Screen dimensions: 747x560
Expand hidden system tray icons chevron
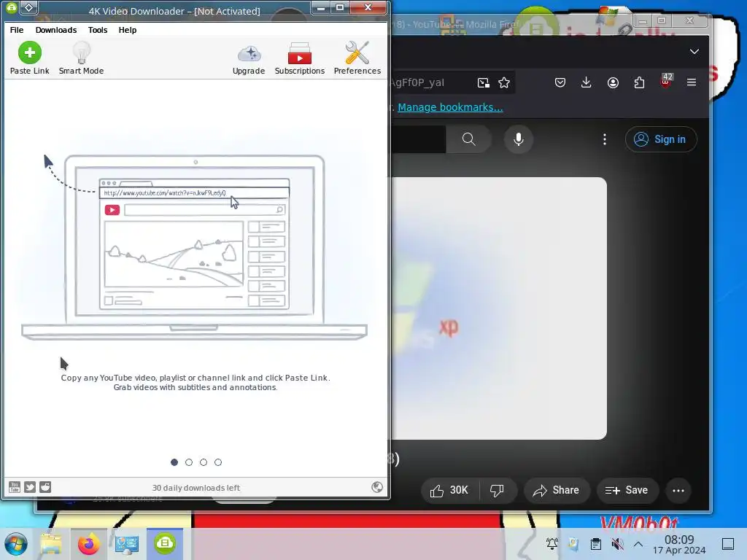pos(638,544)
